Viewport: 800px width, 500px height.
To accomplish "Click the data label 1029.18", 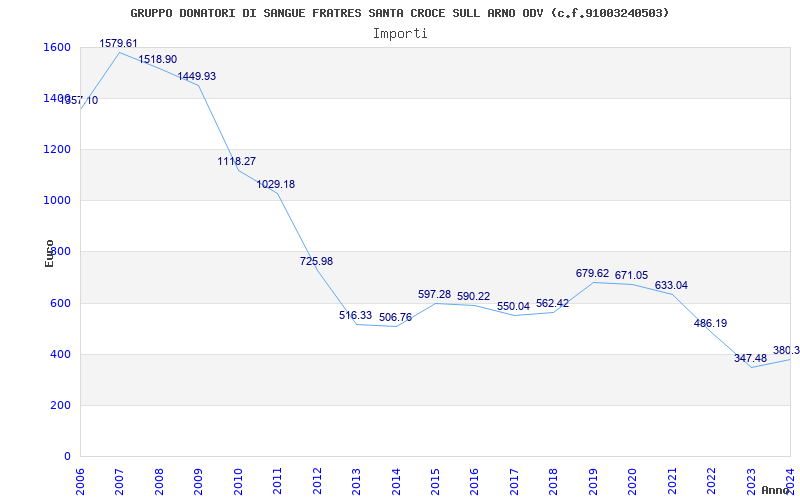I will (276, 184).
